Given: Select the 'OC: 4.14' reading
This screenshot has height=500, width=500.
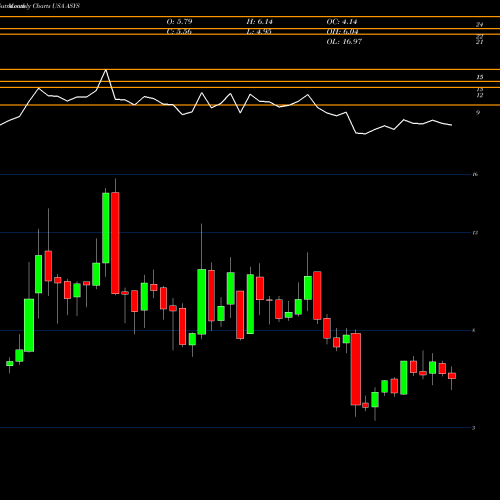Looking at the screenshot, I should click(x=342, y=22).
